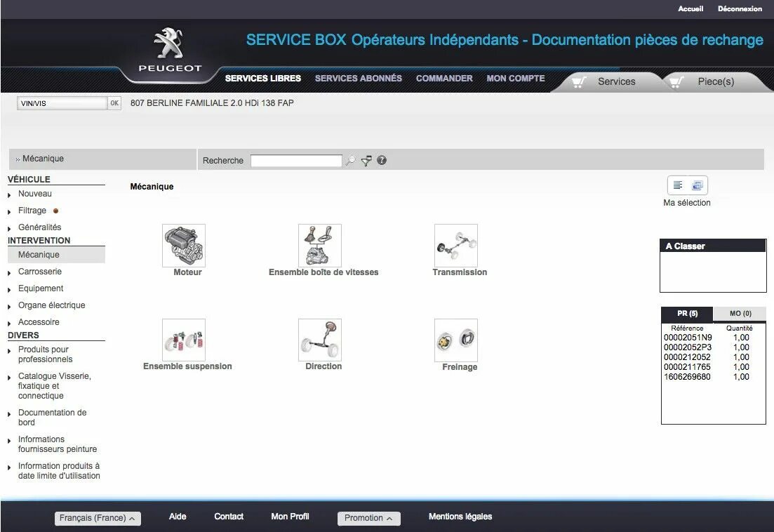
Task: Open the Transmission category image
Action: click(x=456, y=245)
